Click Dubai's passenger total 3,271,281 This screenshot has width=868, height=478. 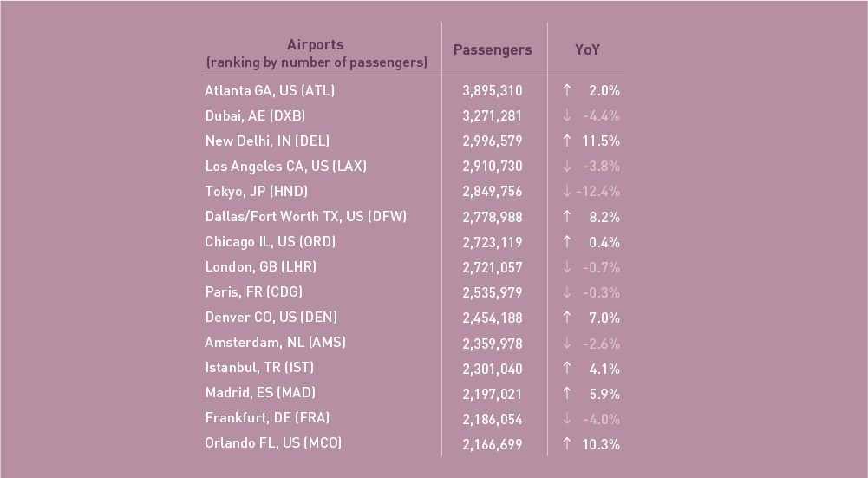click(493, 115)
